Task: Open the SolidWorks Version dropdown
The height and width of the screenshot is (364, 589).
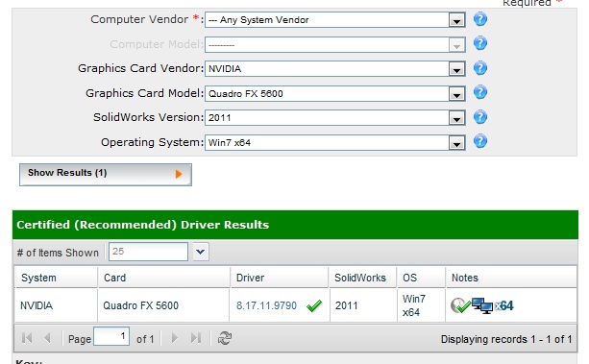Action: [456, 118]
